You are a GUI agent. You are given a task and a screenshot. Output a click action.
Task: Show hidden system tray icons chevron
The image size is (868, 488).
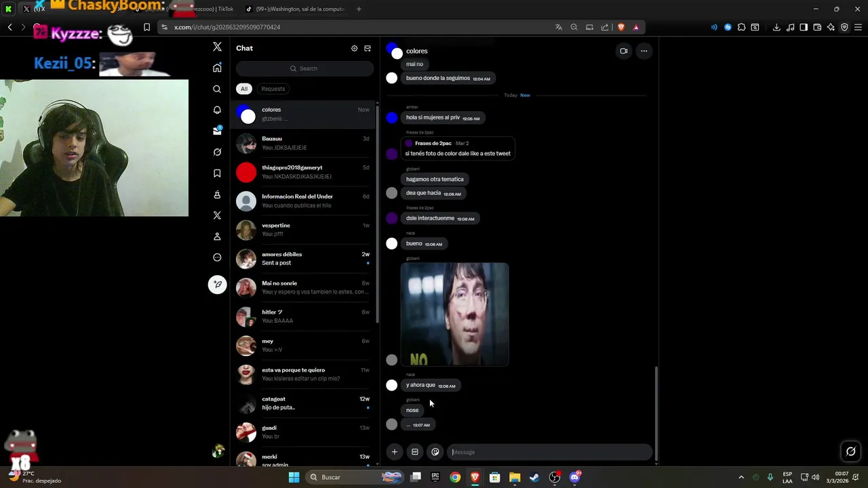tap(741, 477)
